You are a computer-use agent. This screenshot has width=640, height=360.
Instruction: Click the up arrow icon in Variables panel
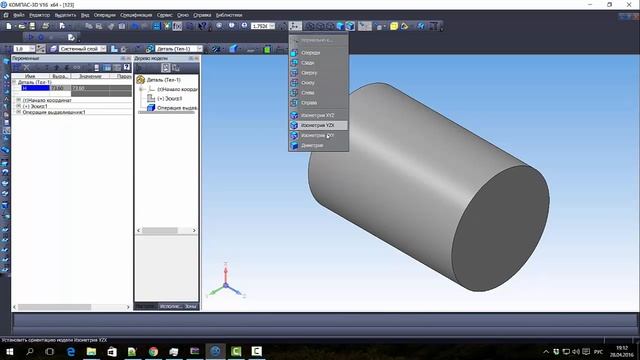coord(57,67)
